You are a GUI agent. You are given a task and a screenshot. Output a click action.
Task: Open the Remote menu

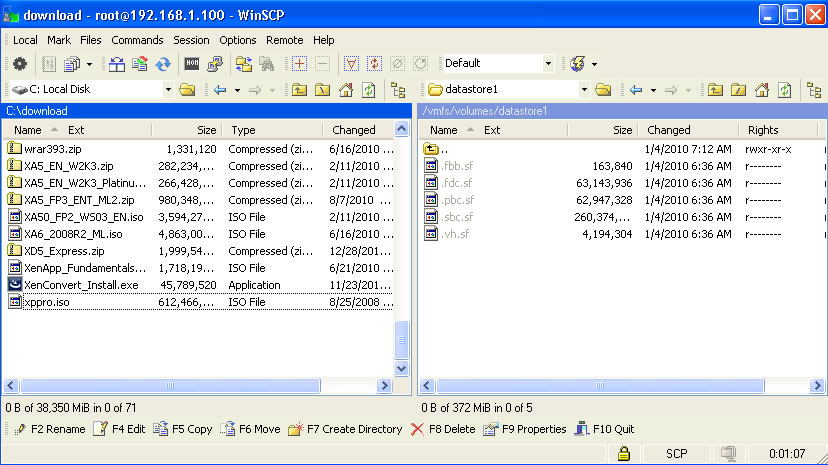[x=285, y=40]
